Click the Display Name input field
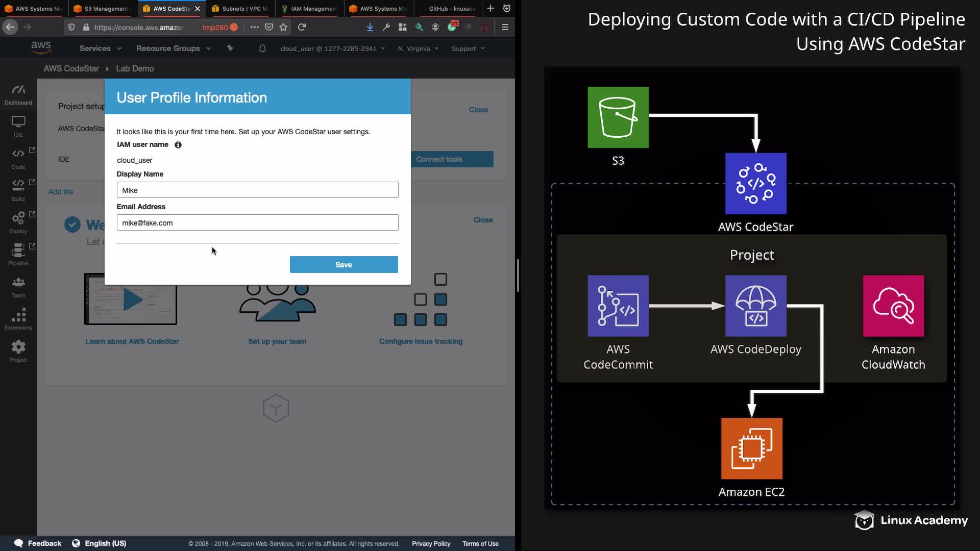 (x=257, y=190)
